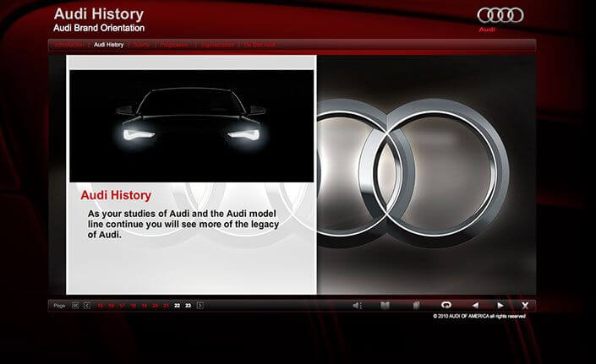
Task: Open the Introduction tab
Action: pos(68,45)
